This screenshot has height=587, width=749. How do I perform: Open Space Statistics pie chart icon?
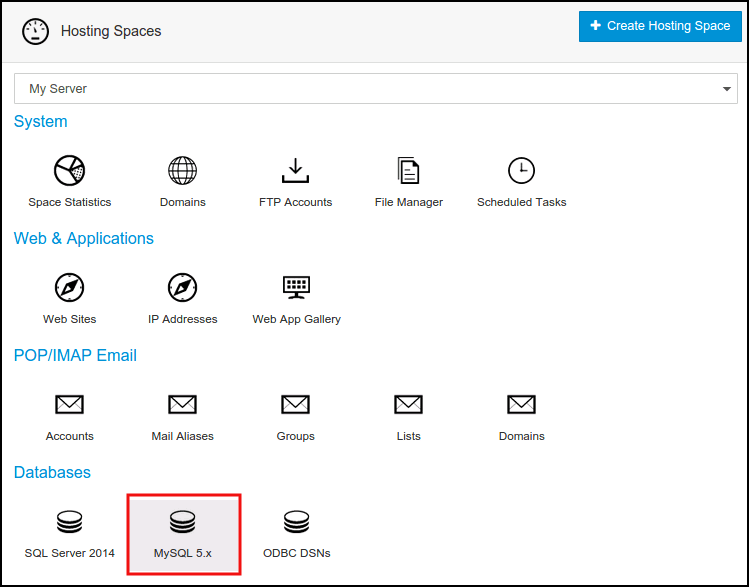point(69,171)
